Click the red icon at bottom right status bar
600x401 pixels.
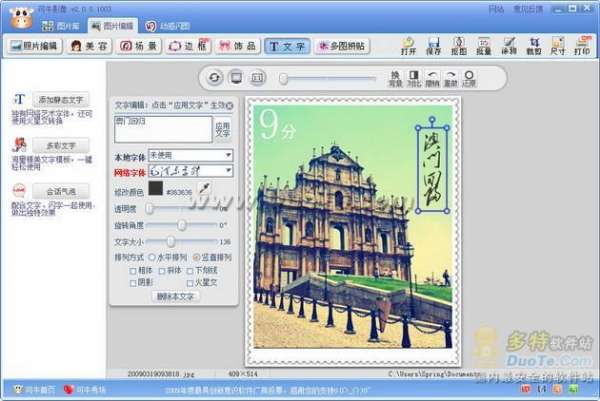pyautogui.click(x=525, y=389)
